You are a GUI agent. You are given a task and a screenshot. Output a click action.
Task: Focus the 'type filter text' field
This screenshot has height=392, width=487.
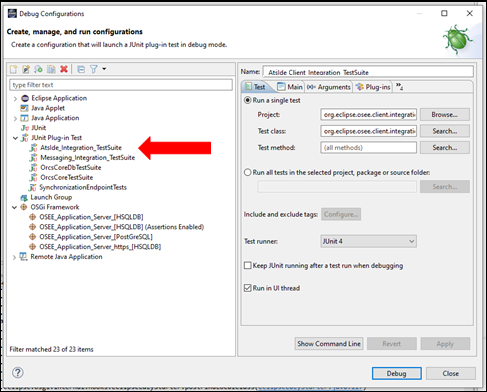click(121, 85)
